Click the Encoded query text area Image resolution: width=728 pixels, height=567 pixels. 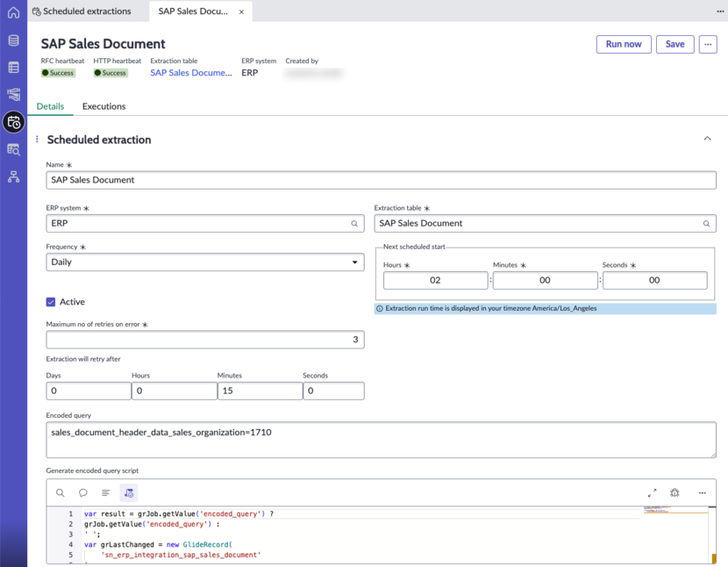point(382,440)
